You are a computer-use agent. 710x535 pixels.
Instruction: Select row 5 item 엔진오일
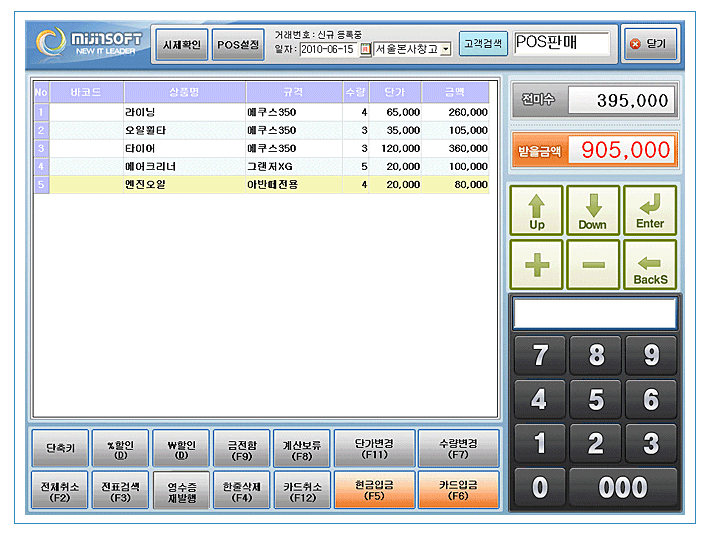tap(262, 185)
